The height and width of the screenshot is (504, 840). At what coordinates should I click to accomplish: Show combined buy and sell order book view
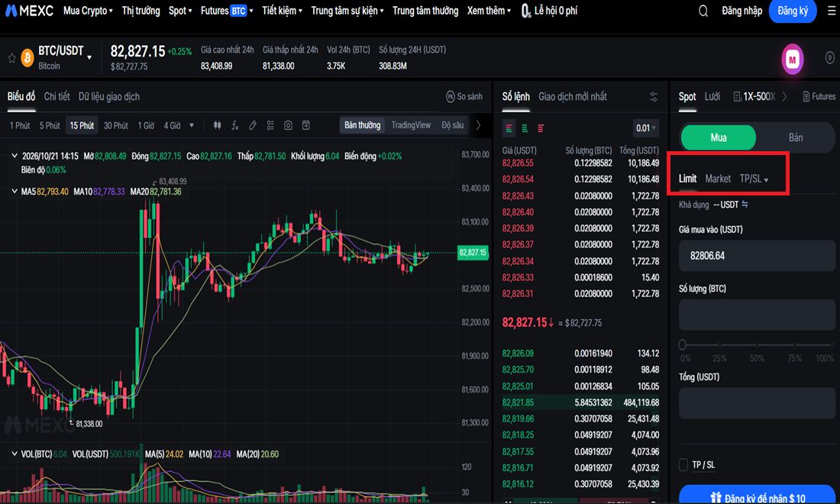click(509, 128)
